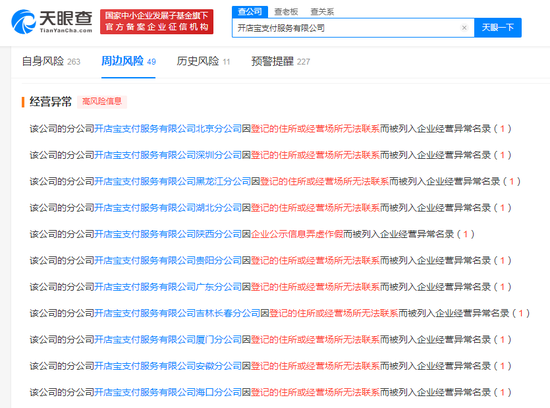The width and height of the screenshot is (550, 408).
Task: Clear the search field with the X icon
Action: coord(464,28)
